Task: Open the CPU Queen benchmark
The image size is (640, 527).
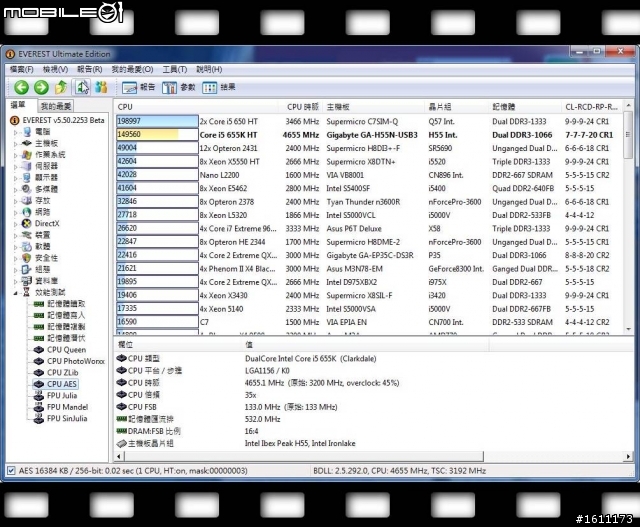Action: click(60, 349)
